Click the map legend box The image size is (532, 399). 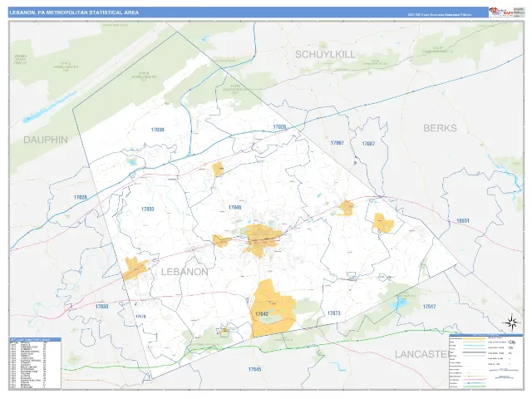[486, 361]
